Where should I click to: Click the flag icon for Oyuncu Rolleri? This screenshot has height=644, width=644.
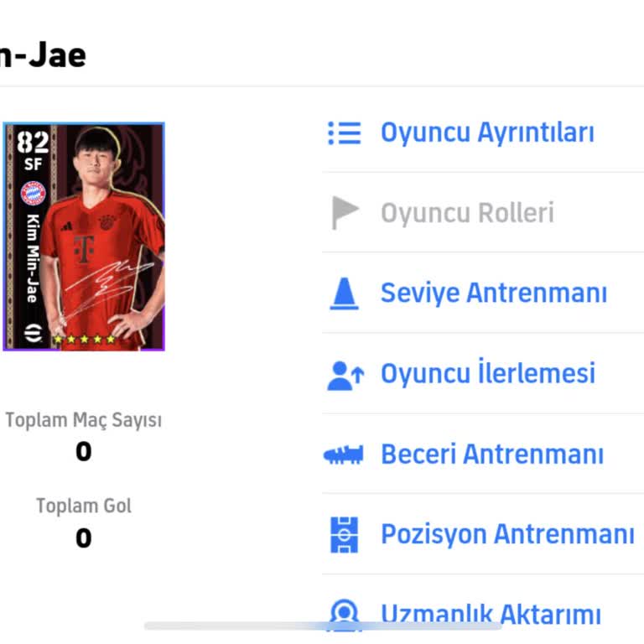(344, 213)
